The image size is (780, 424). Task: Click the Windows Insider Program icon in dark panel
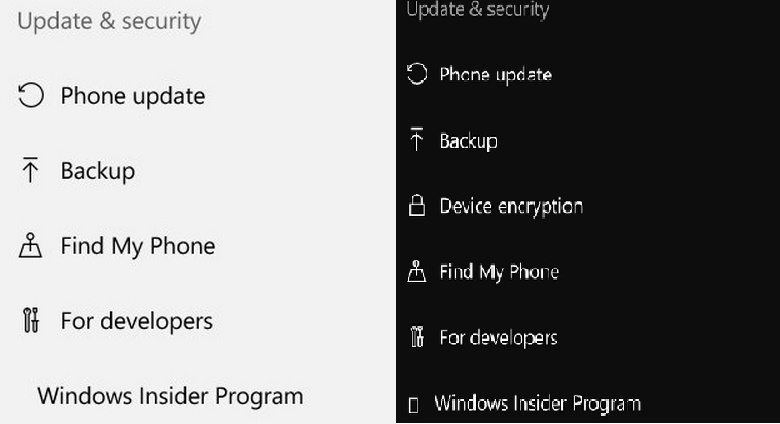tap(414, 405)
